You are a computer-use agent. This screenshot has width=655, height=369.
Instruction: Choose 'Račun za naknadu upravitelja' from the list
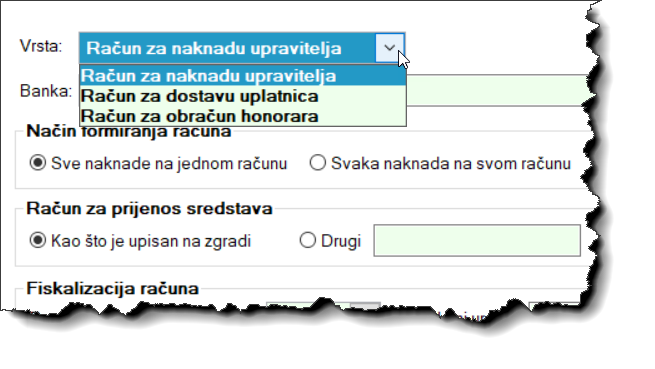[243, 76]
